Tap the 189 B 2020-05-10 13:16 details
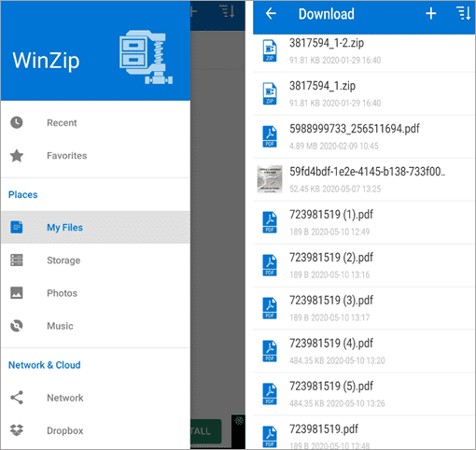This screenshot has width=476, height=450. pyautogui.click(x=329, y=274)
